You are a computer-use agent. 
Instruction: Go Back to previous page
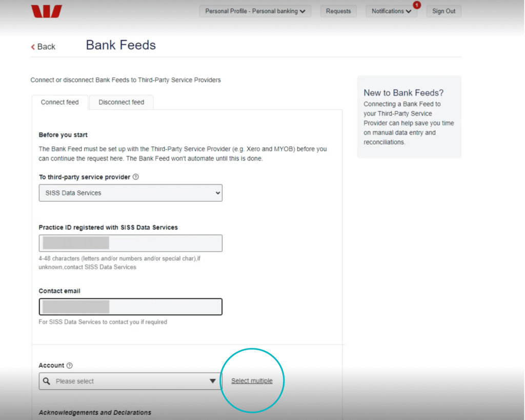43,47
